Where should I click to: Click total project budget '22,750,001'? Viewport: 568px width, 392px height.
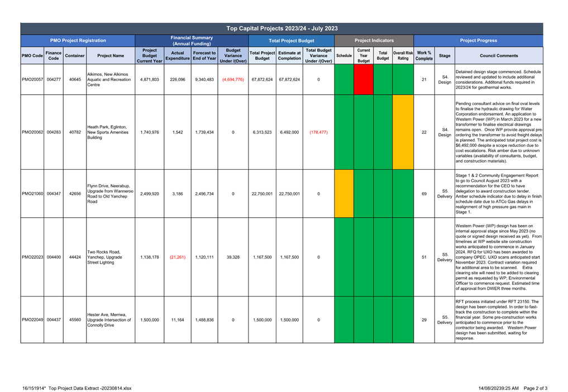tap(262, 194)
